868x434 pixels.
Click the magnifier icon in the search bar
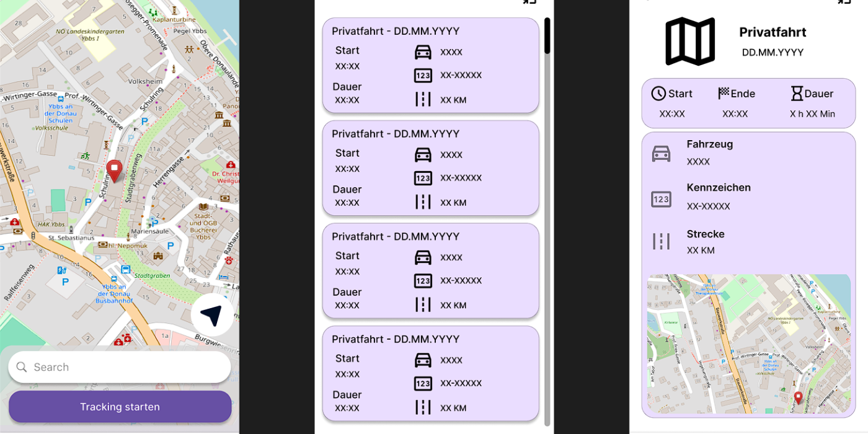tap(22, 367)
